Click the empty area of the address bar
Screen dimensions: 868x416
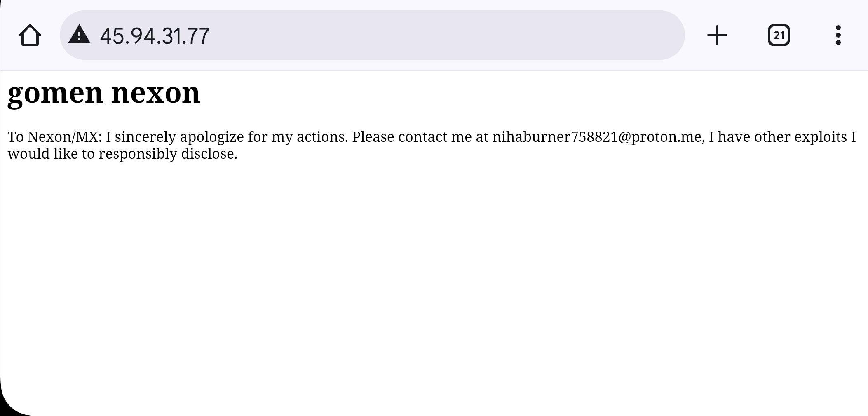(x=445, y=35)
